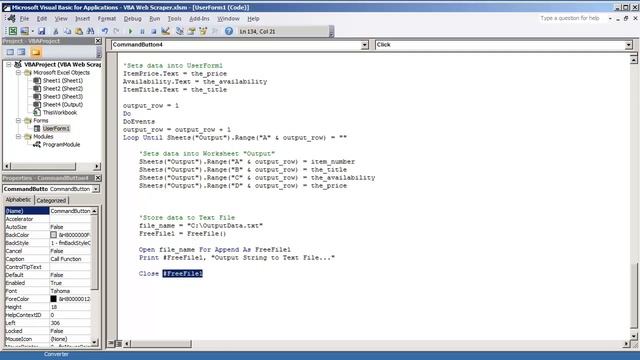Switch to the Categorized properties tab

tap(51, 200)
